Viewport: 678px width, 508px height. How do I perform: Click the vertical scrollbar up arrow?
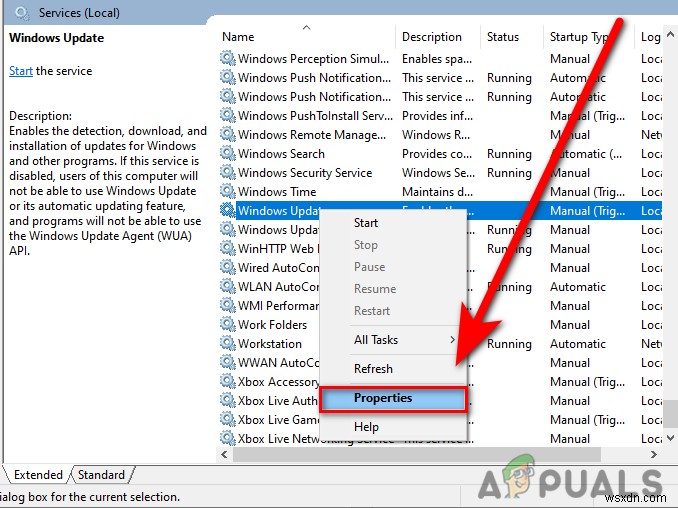click(x=670, y=34)
